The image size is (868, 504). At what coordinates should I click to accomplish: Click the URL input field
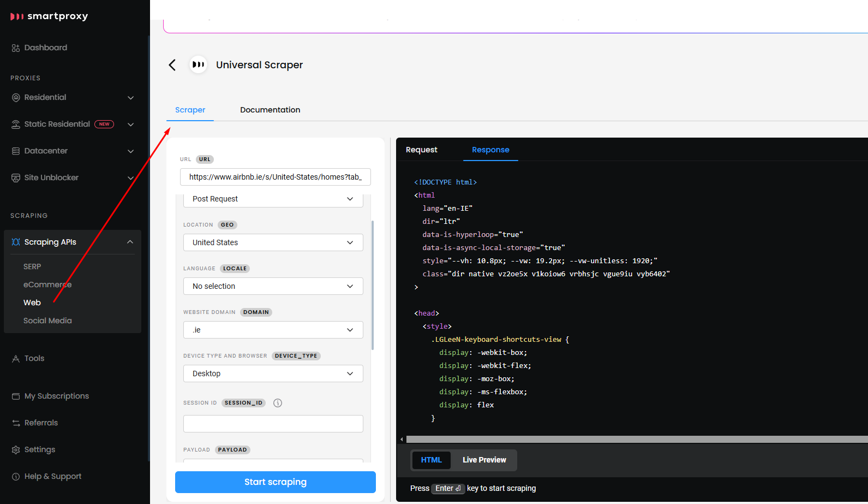[x=276, y=177]
